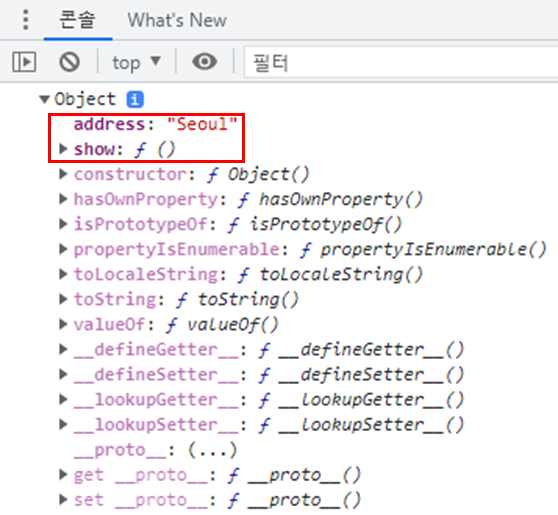Viewport: 558px width, 515px height.
Task: Click the ƒ propertyIsEnumerable() function value
Action: [423, 250]
